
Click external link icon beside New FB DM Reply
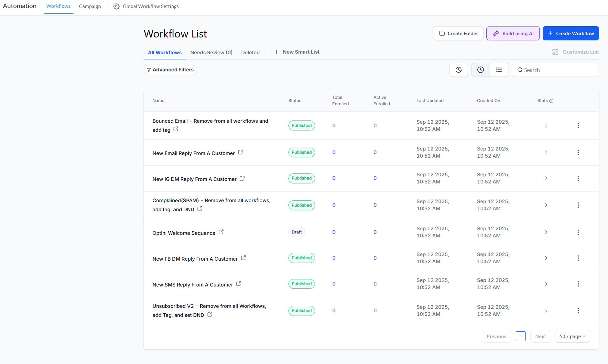(244, 258)
